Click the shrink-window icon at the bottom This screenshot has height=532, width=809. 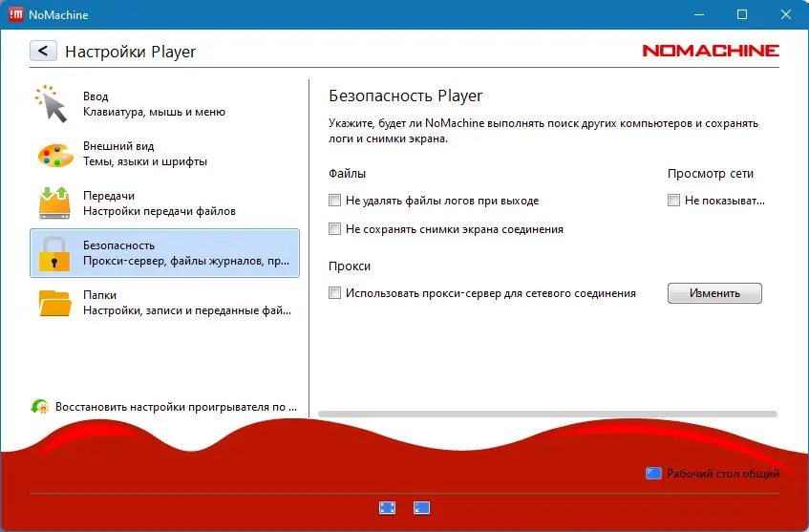421,508
